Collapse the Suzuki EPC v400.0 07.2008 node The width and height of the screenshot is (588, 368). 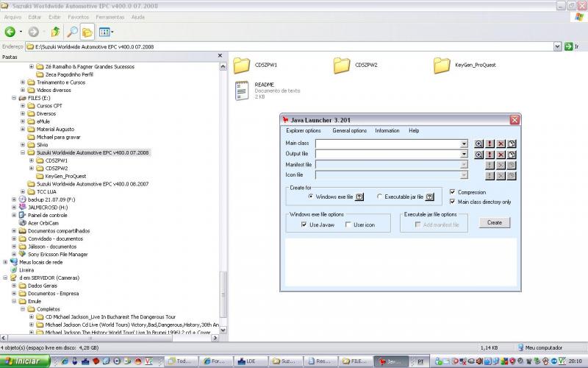click(23, 153)
